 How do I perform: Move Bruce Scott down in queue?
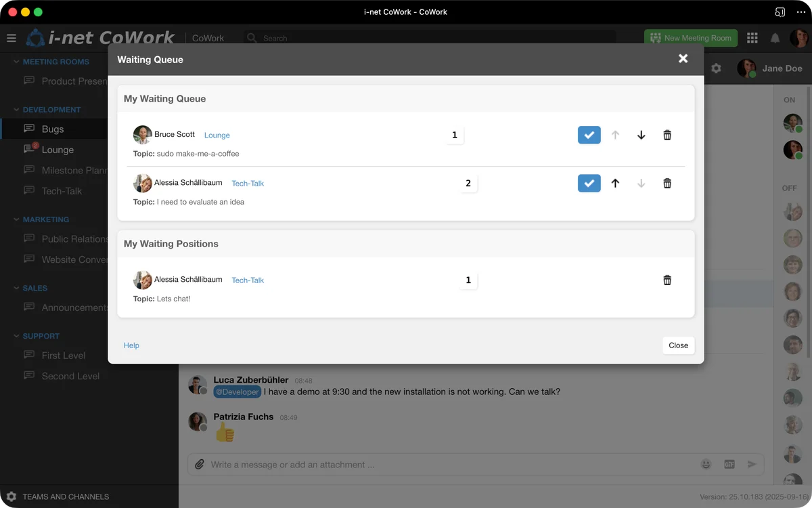tap(641, 135)
